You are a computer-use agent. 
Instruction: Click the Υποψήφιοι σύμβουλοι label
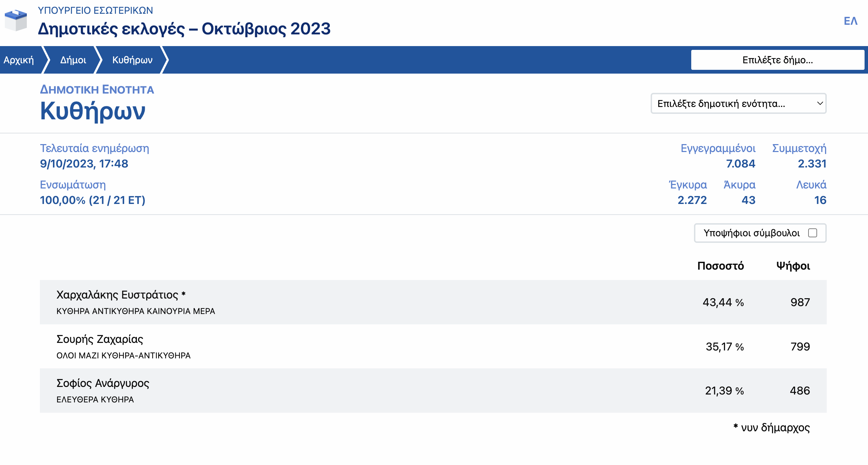[x=751, y=233]
